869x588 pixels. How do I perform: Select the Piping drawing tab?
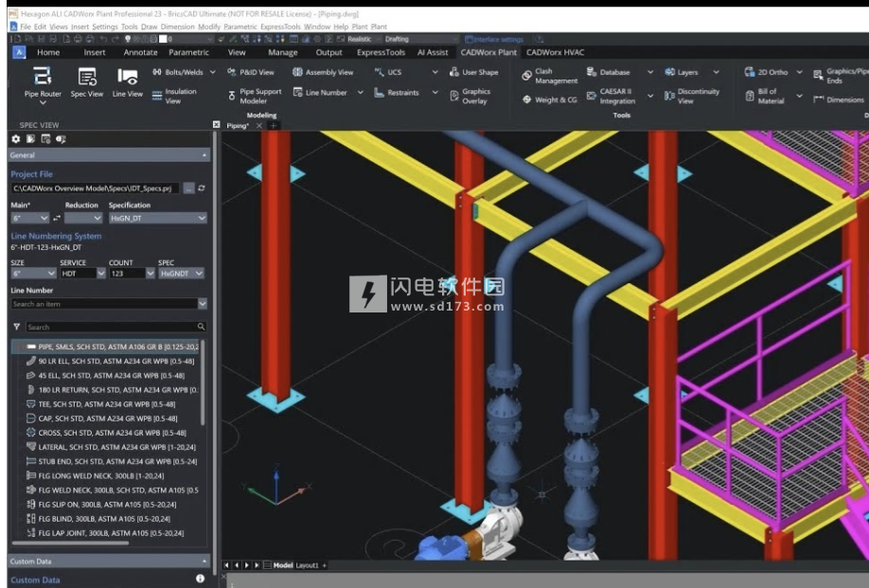[x=238, y=126]
